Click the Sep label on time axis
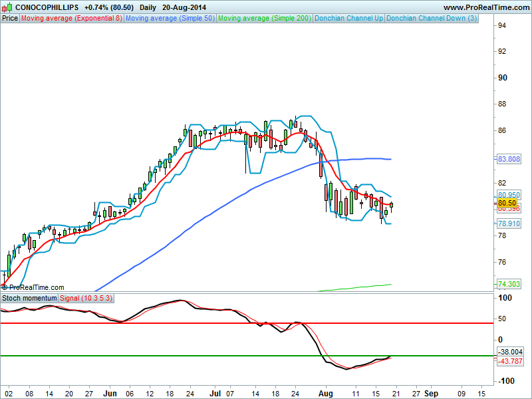This screenshot has height=399, width=532. click(431, 394)
